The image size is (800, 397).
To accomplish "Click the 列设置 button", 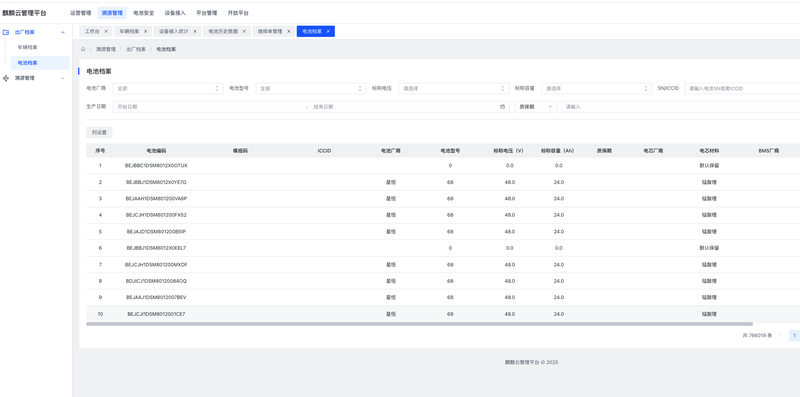I will click(x=99, y=132).
